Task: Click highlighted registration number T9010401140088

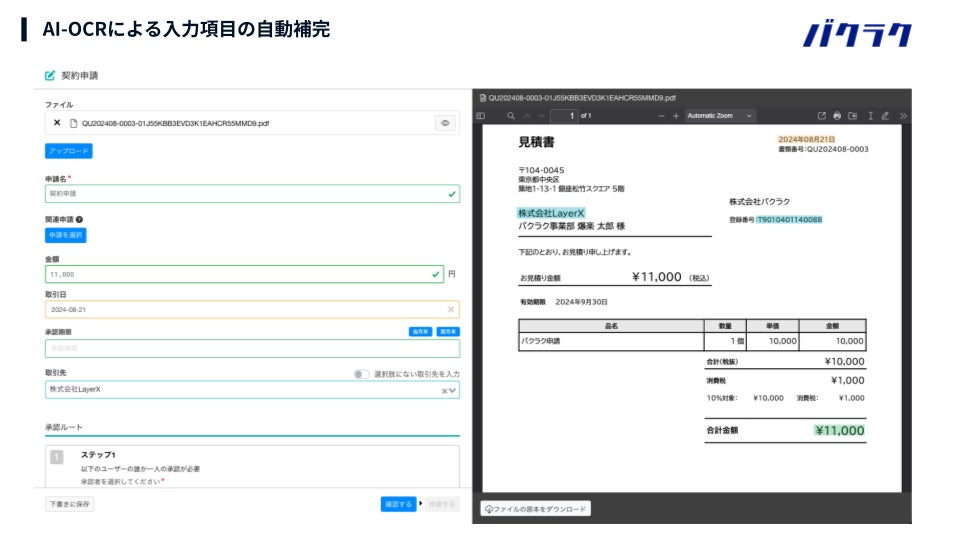Action: [789, 220]
